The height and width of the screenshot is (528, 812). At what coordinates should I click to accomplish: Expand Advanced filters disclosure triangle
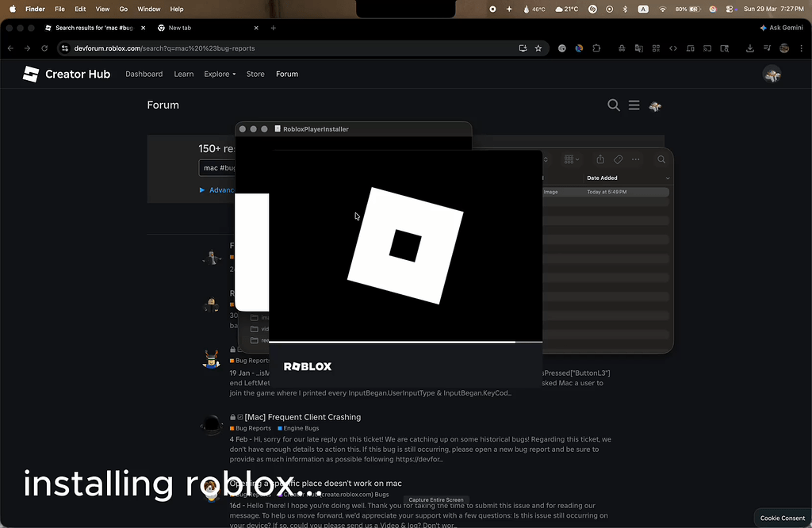click(202, 190)
